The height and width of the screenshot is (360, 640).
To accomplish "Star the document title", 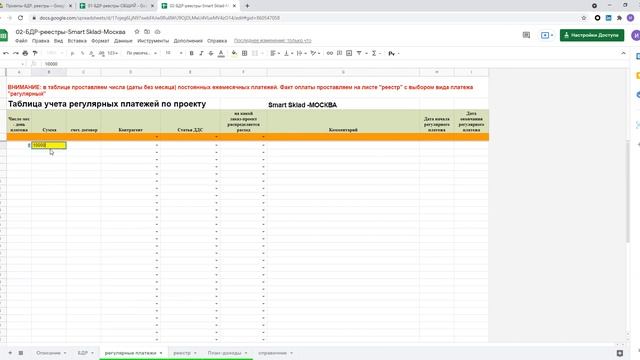I will (x=137, y=32).
